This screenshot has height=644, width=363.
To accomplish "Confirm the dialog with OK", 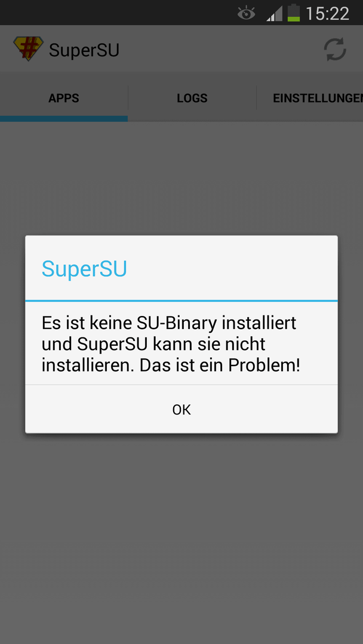I will (x=181, y=410).
